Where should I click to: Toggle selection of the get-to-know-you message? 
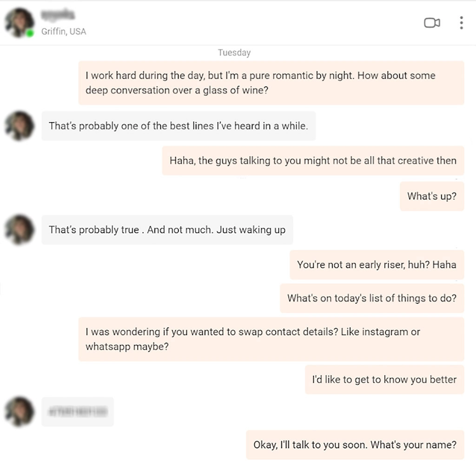tap(384, 379)
